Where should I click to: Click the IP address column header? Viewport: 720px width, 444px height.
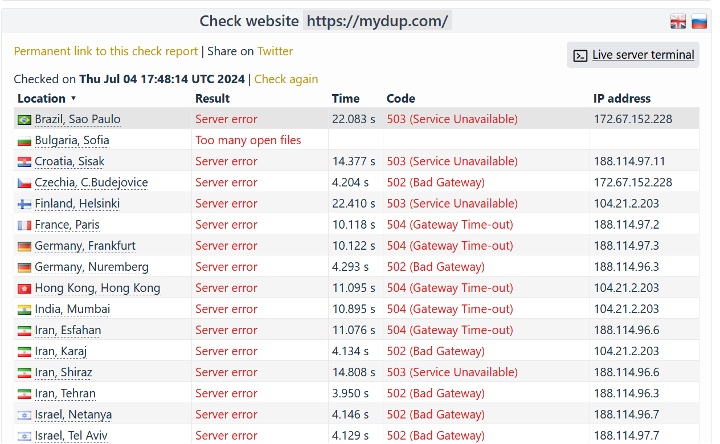tap(622, 99)
